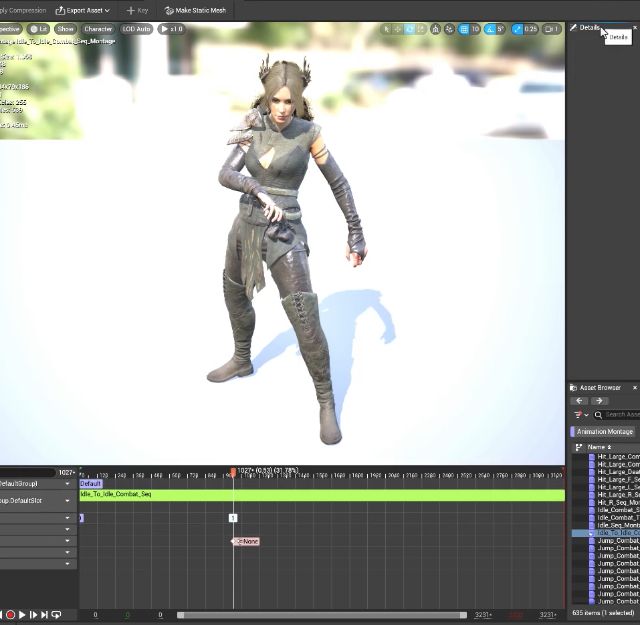640x625 pixels.
Task: Open the Show viewport menu
Action: (65, 29)
